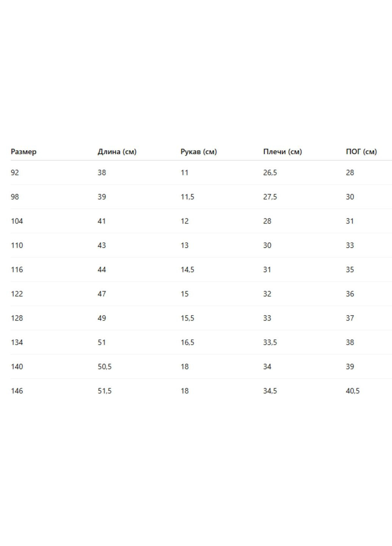Click the Плечи (см) column header
This screenshot has height=546, width=392.
[282, 152]
